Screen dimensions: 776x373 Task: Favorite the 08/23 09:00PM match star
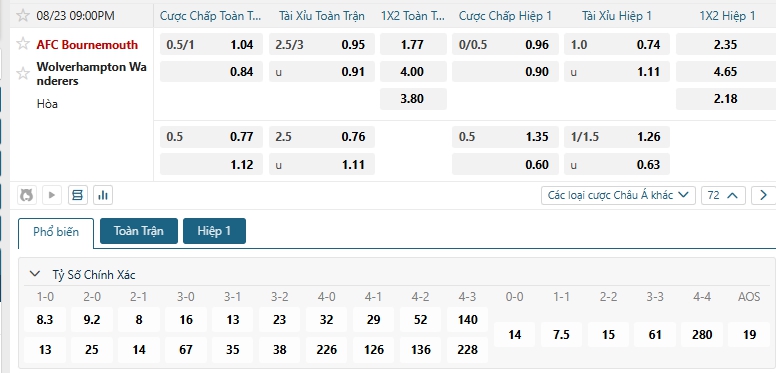click(x=23, y=15)
